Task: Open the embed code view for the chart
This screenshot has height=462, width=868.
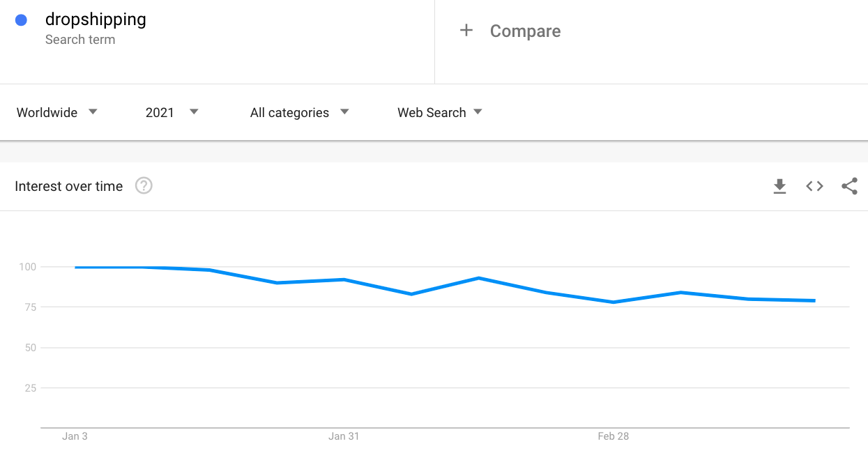Action: [814, 186]
